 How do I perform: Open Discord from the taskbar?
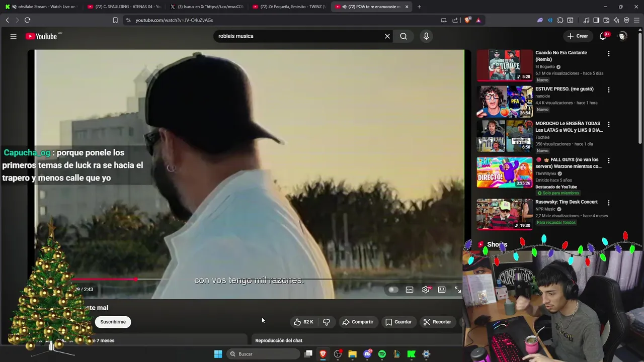pyautogui.click(x=367, y=354)
